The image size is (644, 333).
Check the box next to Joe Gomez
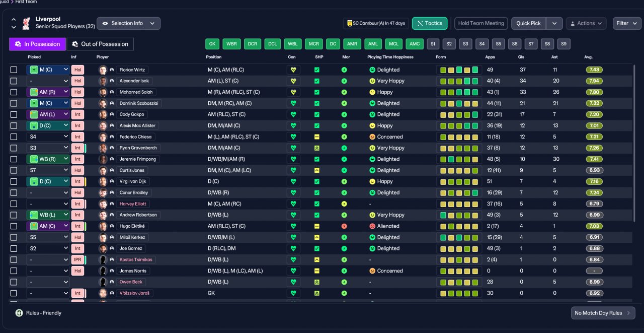tap(14, 248)
